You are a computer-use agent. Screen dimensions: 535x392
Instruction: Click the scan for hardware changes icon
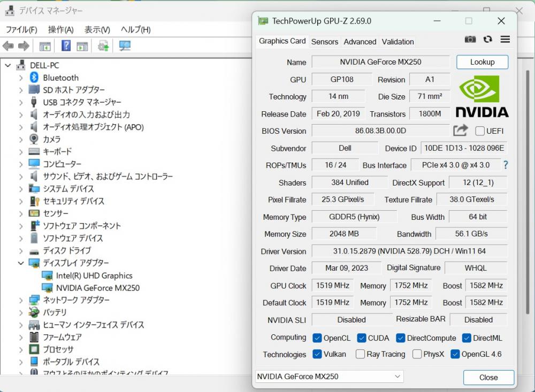[125, 46]
